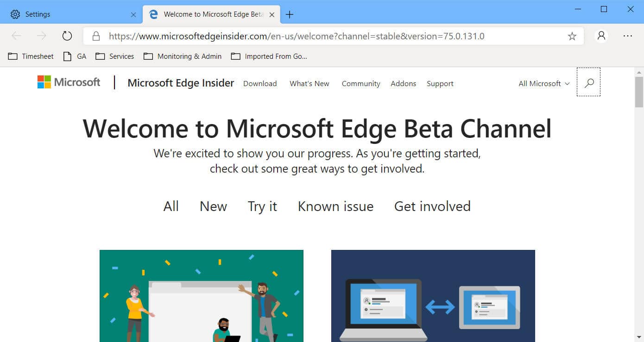The width and height of the screenshot is (644, 342).
Task: Open the user profile icon
Action: click(601, 36)
